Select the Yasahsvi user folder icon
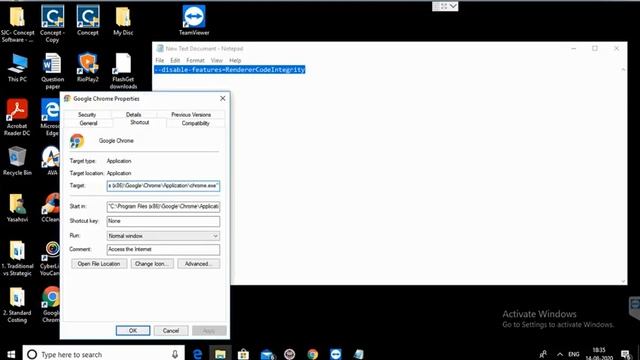 click(17, 208)
